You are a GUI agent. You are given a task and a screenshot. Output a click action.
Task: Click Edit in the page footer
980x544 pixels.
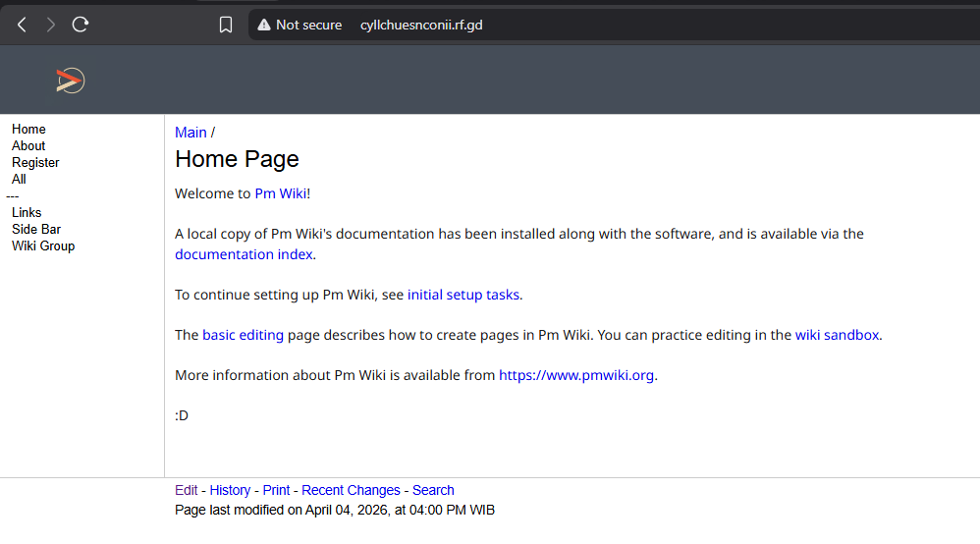click(x=187, y=490)
